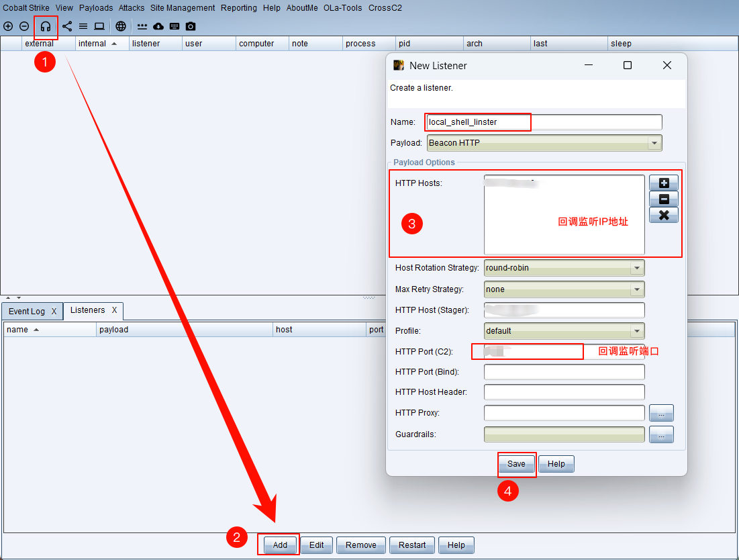Open the Payload Beacon HTTP dropdown
The image size is (739, 560).
(544, 143)
